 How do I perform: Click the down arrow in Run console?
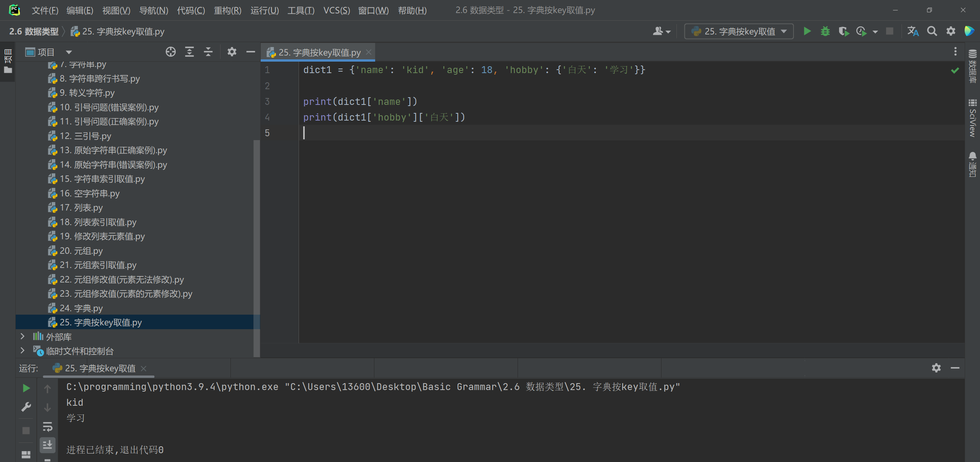[47, 408]
